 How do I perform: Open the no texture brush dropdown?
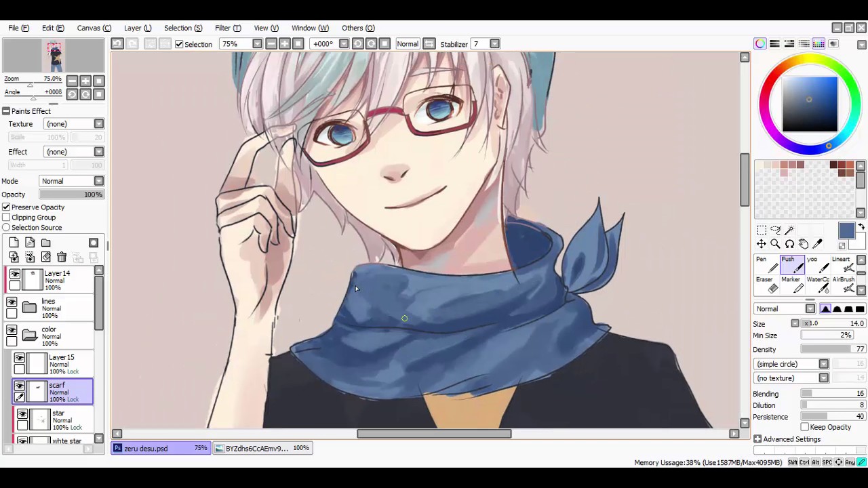(823, 378)
